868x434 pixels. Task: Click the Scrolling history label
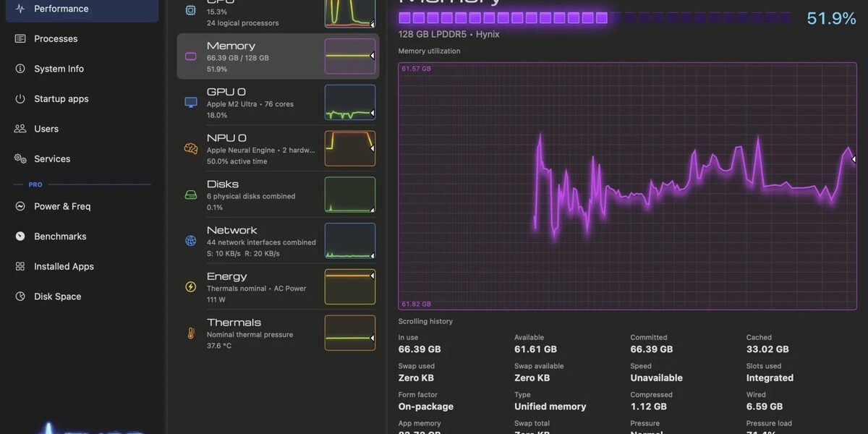coord(425,321)
